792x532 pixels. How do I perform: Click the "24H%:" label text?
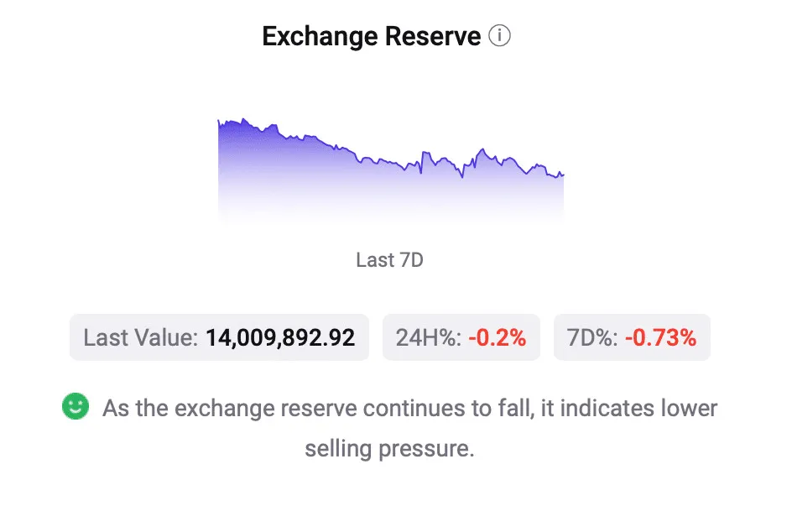click(x=428, y=338)
